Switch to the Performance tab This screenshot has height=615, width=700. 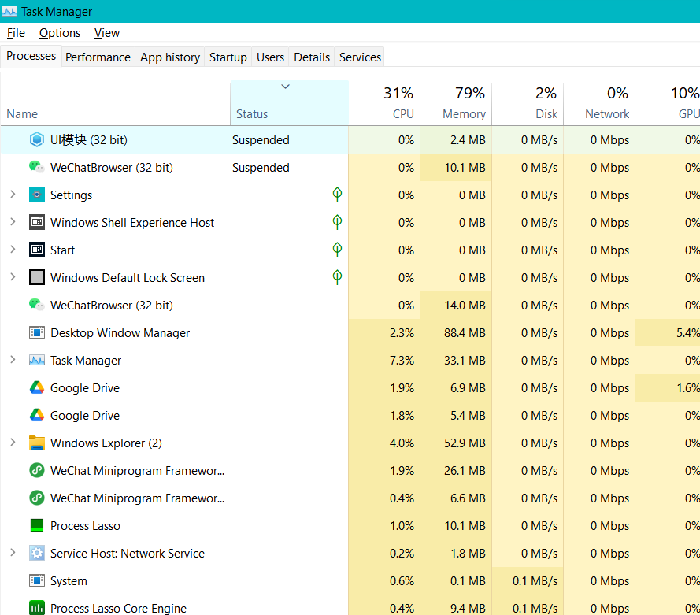[x=98, y=57]
